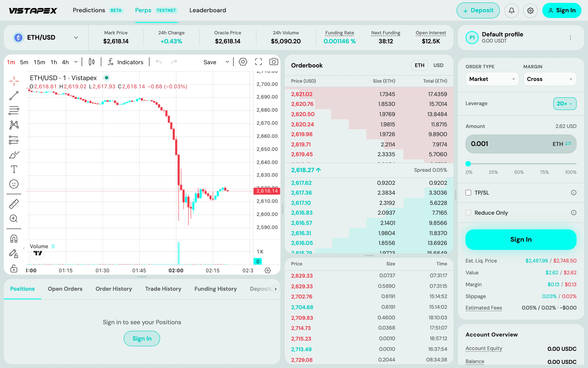The image size is (588, 368).
Task: Open the Market order type dropdown
Action: click(492, 79)
